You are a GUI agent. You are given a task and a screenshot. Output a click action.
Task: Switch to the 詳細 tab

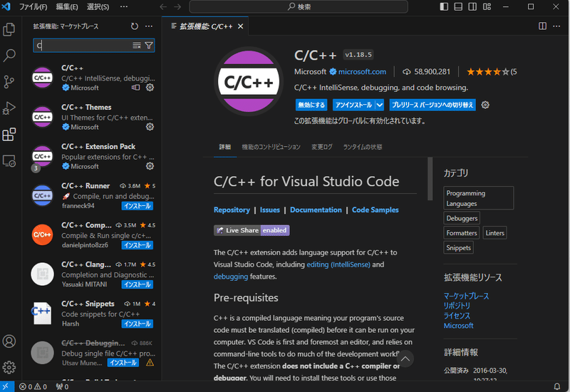coord(225,147)
